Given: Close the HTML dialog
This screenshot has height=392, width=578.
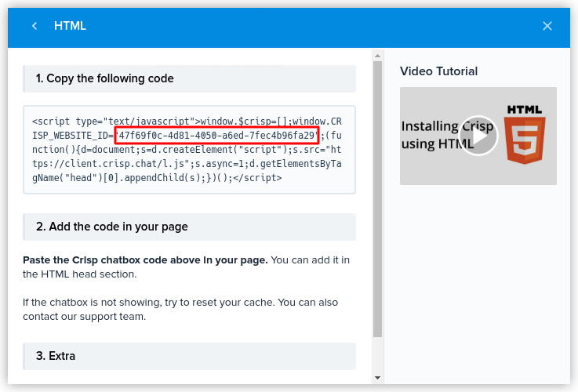Looking at the screenshot, I should point(547,26).
